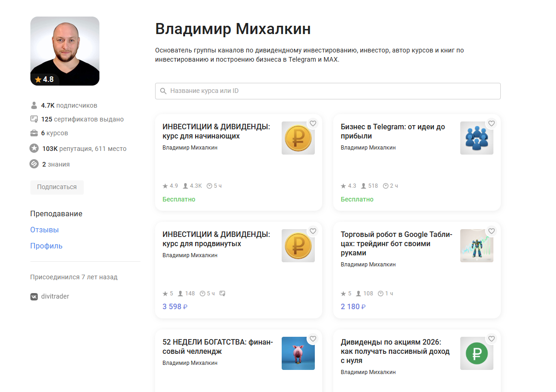Screen dimensions: 556x392
Task: Open Дивиденды по акциям 2026 course title
Action: coord(395,352)
